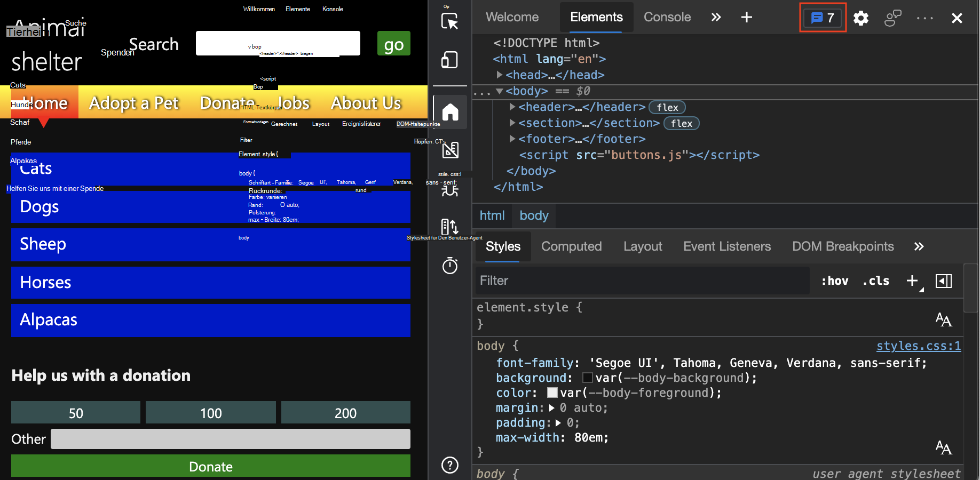The width and height of the screenshot is (980, 480).
Task: Click the swatch next to var(--body-foreground)
Action: click(552, 393)
